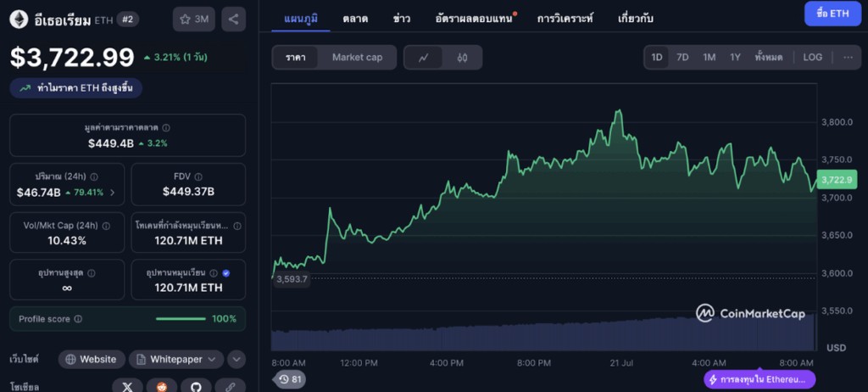Switch chart to ราคา view

pyautogui.click(x=295, y=57)
